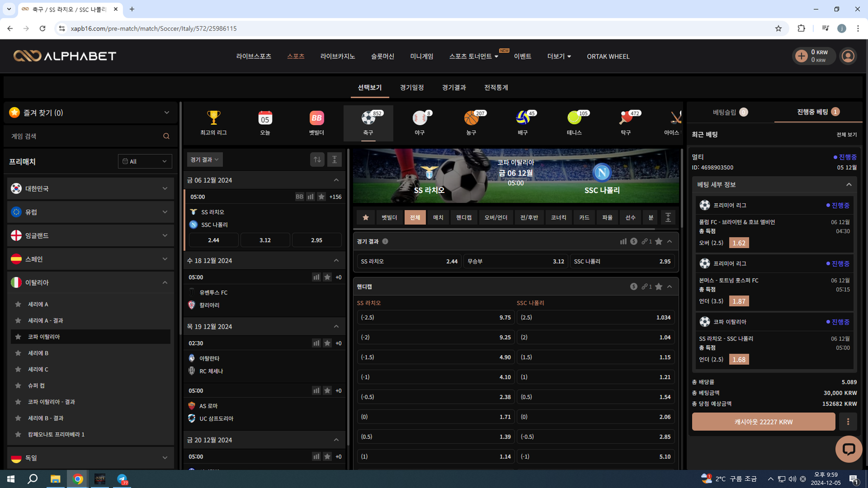Open the All prematch time filter dropdown
This screenshot has height=488, width=868.
coord(145,162)
